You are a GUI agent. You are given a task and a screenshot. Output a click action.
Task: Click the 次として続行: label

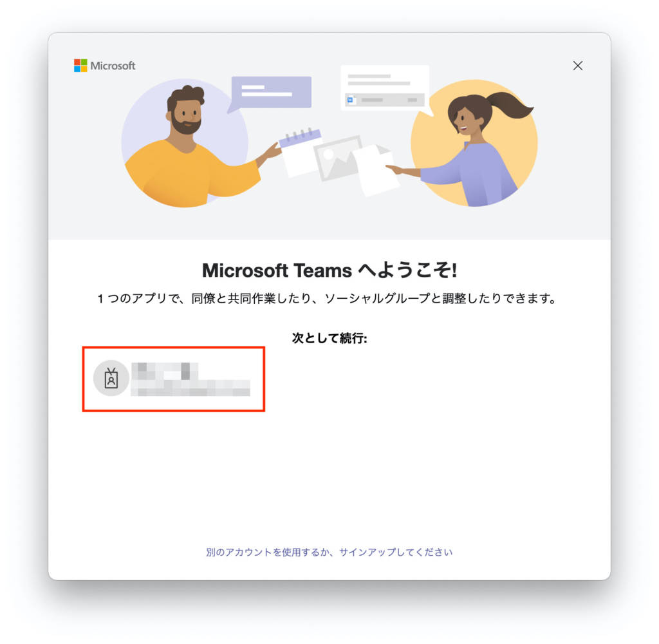click(329, 337)
